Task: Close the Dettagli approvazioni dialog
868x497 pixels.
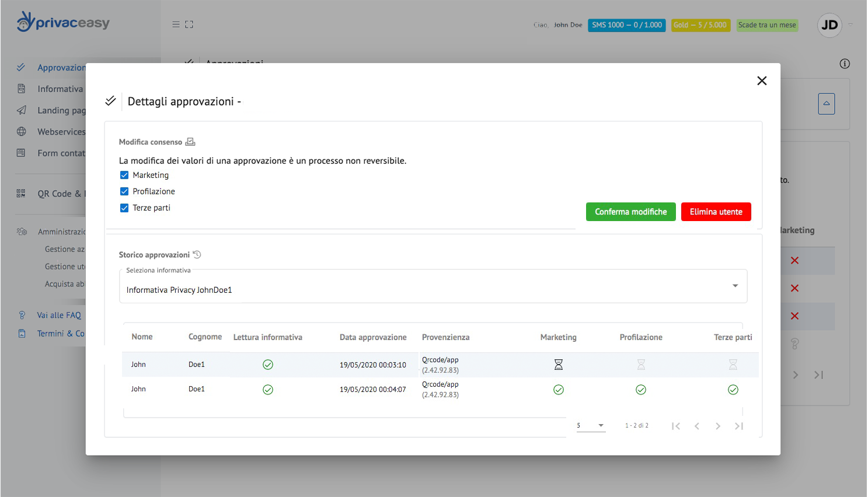Action: point(762,80)
